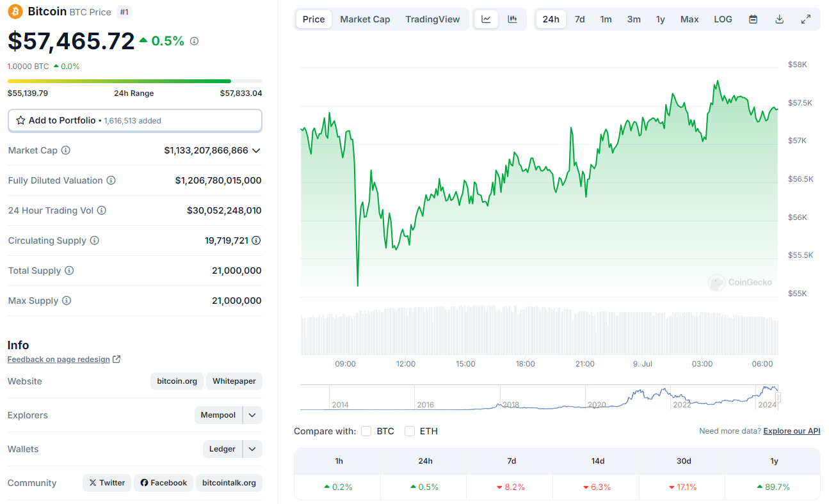
Task: Expand the Market Cap value chevron
Action: click(256, 150)
